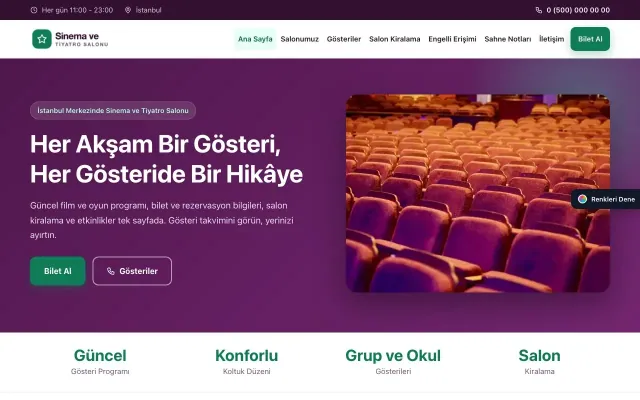Open the Renkleri Dene color panel
Screen dimensions: 640x400
606,199
